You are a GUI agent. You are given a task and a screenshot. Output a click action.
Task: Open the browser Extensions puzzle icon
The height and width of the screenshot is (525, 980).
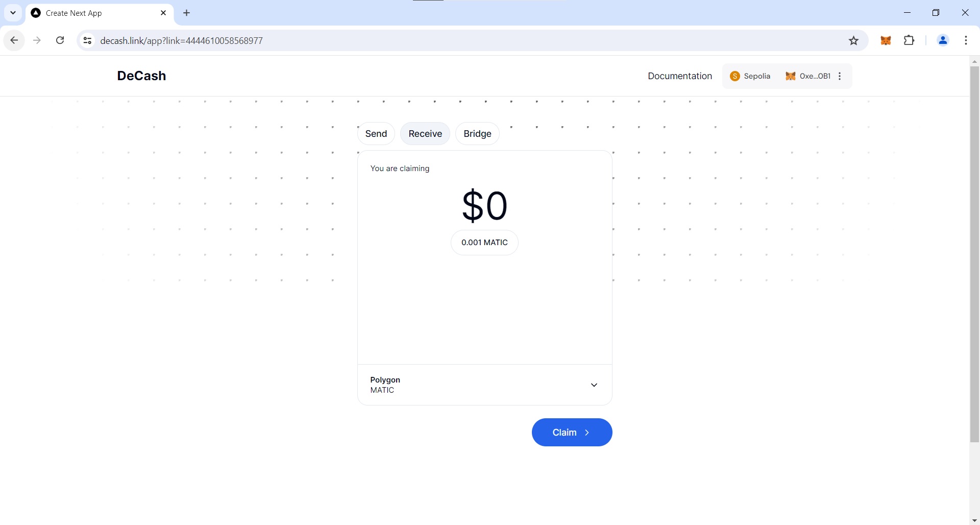click(x=909, y=40)
